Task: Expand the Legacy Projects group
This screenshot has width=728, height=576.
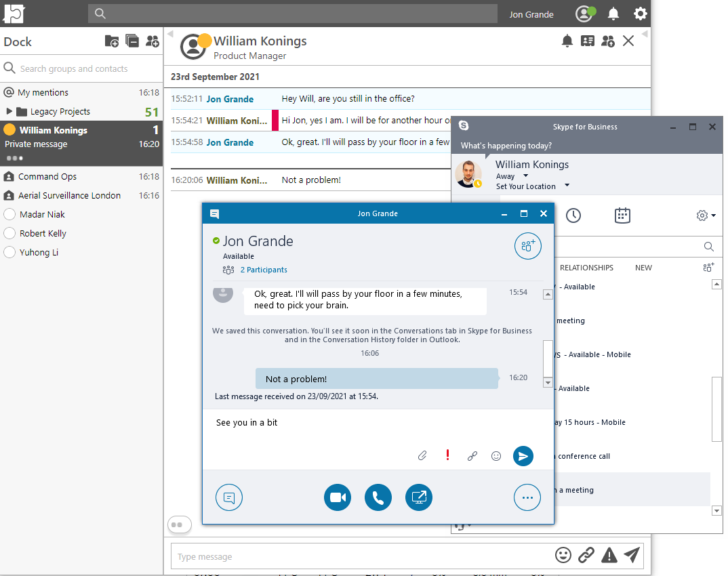Action: pos(9,112)
